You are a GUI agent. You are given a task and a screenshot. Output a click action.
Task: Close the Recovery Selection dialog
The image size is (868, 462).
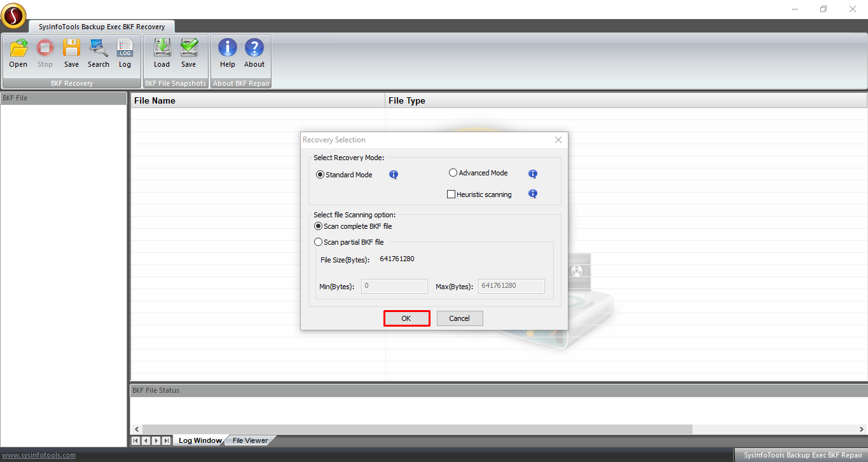coord(558,140)
